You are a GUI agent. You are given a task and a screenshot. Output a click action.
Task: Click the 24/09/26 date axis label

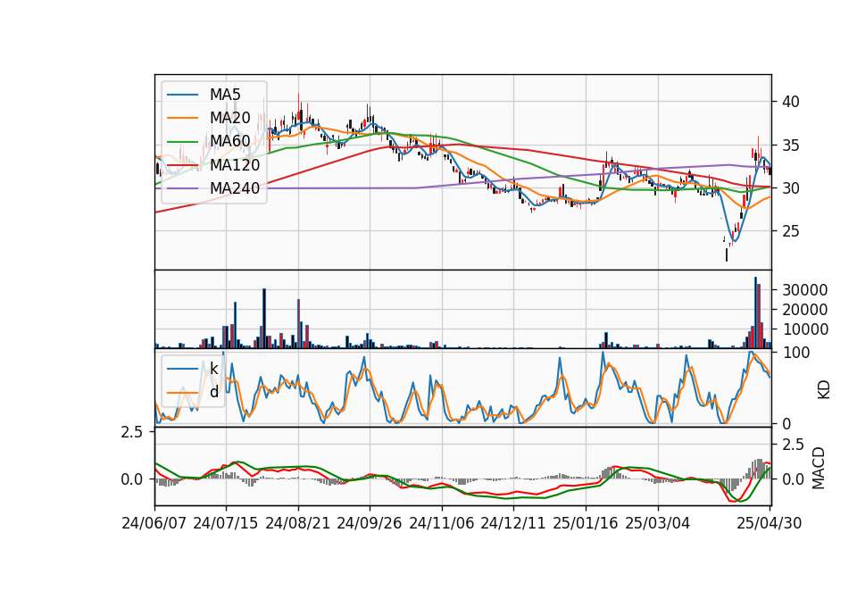(370, 523)
